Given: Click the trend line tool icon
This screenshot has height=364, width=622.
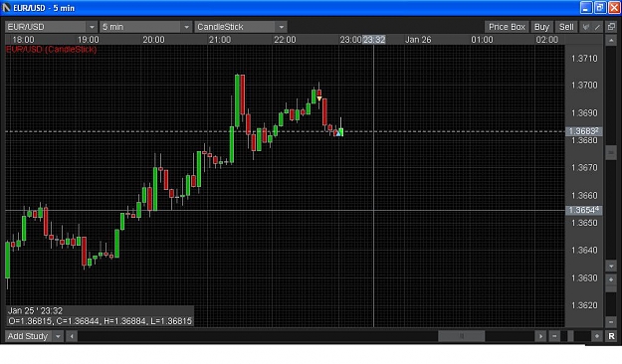Looking at the screenshot, I should click(597, 27).
